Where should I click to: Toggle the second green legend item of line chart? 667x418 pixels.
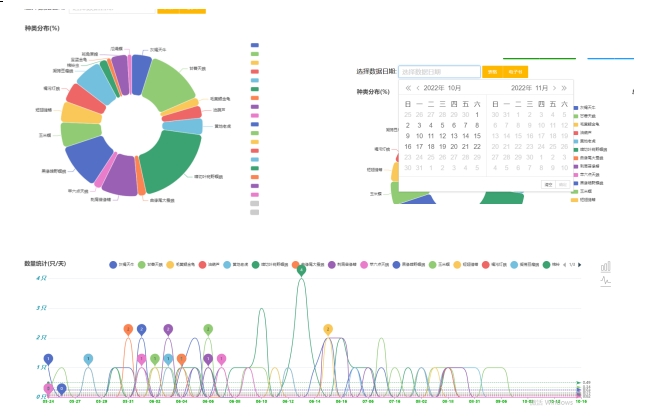(x=140, y=265)
